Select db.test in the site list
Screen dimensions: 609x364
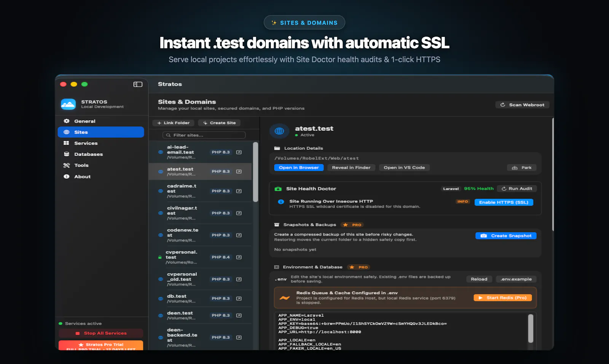200,299
